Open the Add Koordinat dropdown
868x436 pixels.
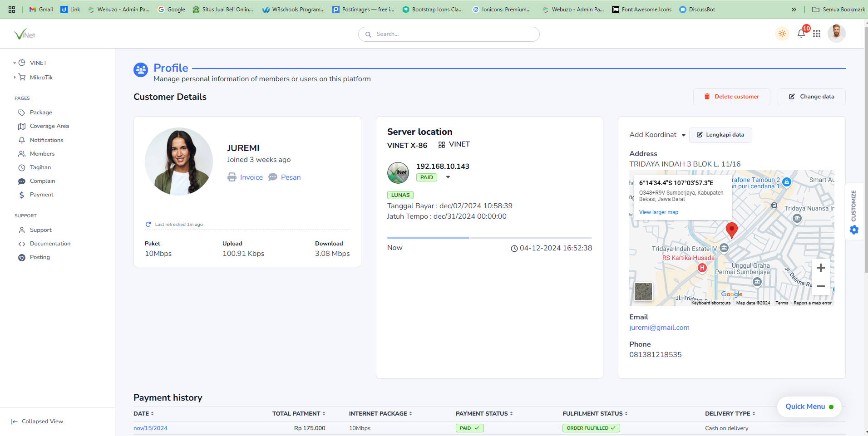(657, 135)
